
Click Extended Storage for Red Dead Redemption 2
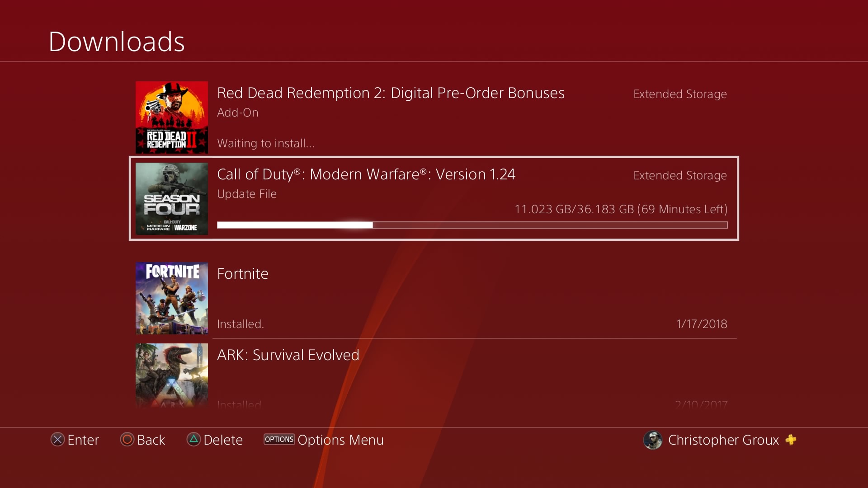(x=679, y=94)
